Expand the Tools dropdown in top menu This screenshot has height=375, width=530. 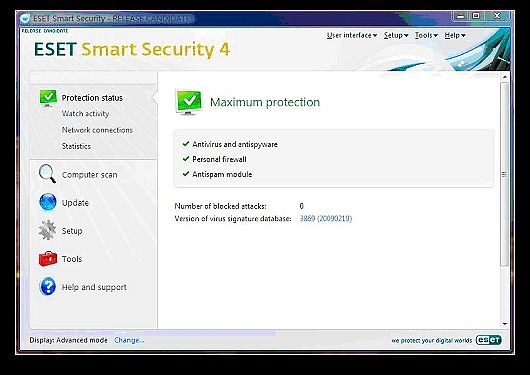[x=426, y=35]
